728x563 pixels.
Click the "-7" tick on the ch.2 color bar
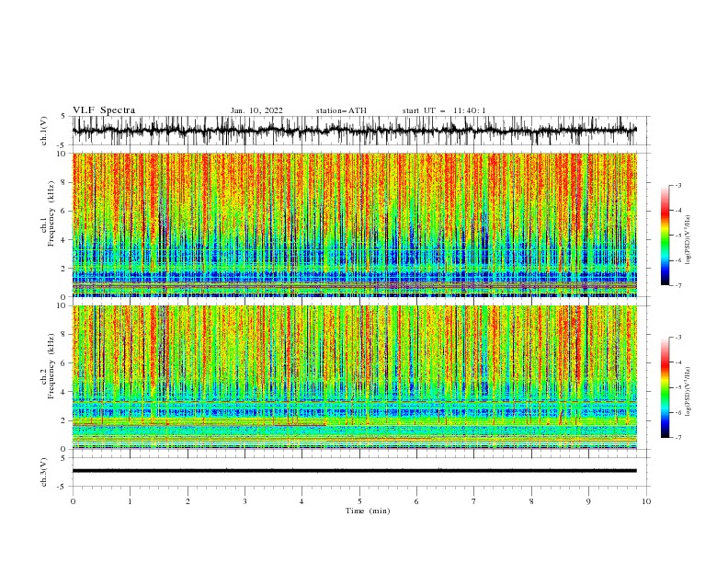click(677, 438)
